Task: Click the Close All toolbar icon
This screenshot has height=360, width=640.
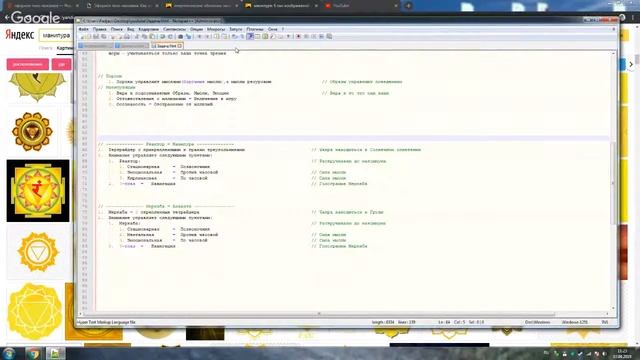Action: (x=119, y=37)
